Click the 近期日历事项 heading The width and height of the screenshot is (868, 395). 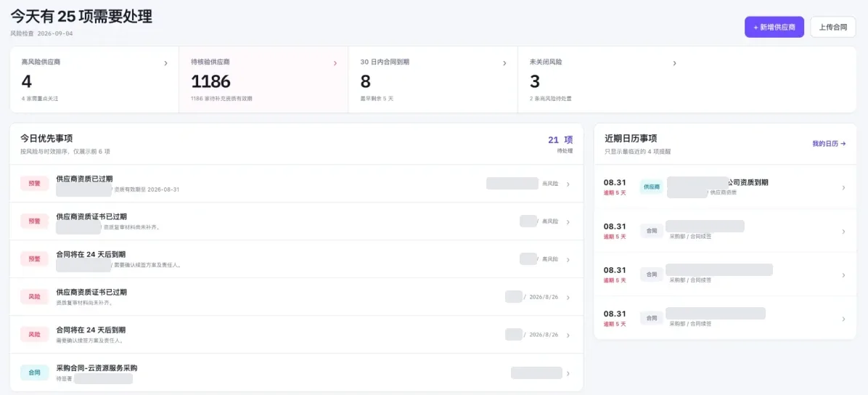pyautogui.click(x=631, y=139)
